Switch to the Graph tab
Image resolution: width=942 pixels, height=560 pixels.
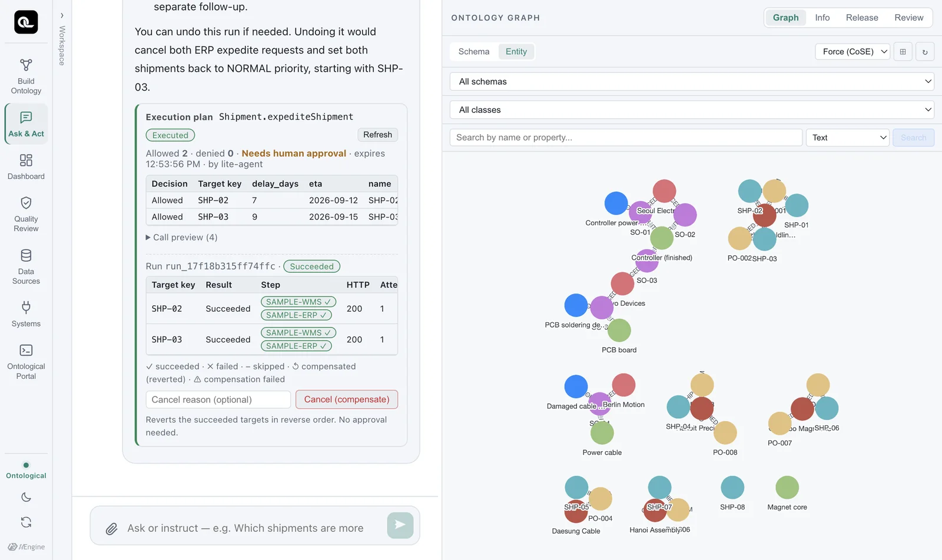click(x=785, y=18)
